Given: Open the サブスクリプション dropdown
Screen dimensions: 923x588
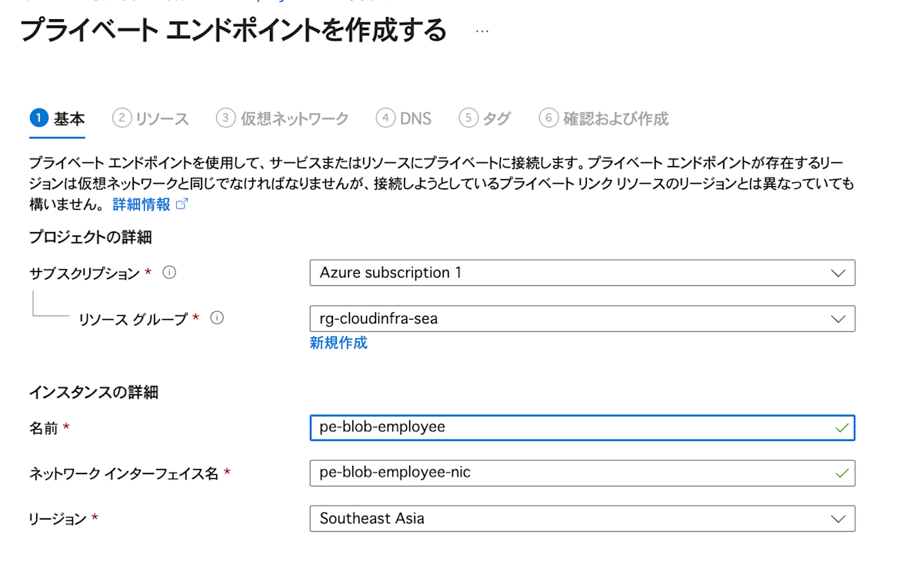Looking at the screenshot, I should click(x=838, y=273).
